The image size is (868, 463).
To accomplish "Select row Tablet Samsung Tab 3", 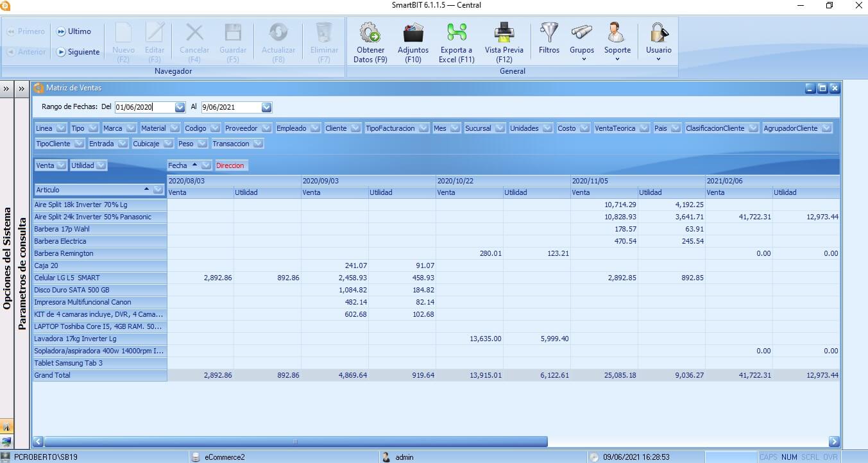I will 100,363.
